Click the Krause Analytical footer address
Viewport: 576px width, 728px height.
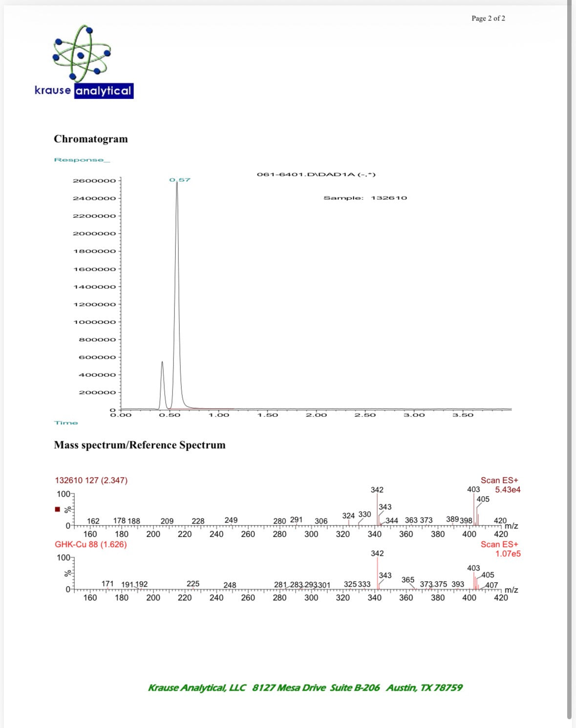click(305, 687)
